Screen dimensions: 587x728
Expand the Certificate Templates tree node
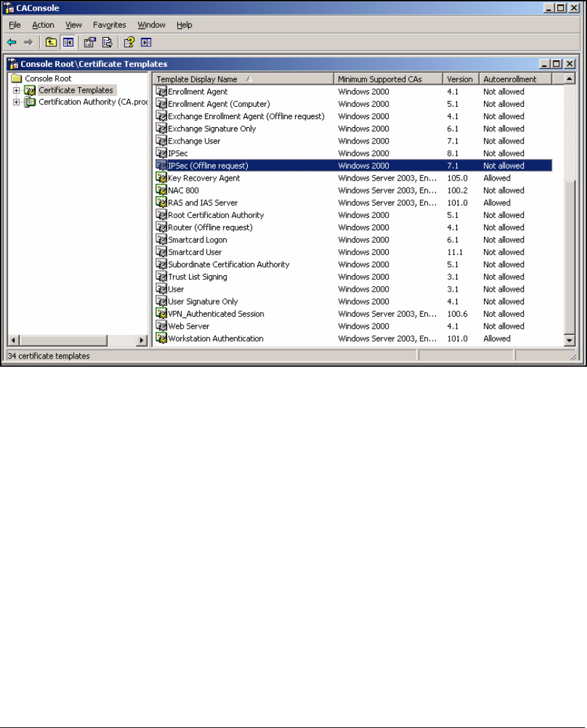coord(16,90)
